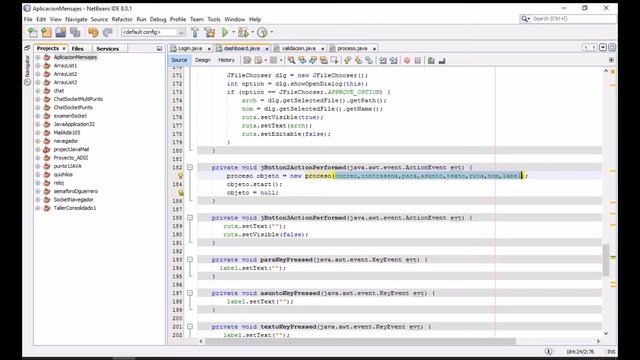This screenshot has width=640, height=360.
Task: Open the Debug menu
Action: (158, 19)
